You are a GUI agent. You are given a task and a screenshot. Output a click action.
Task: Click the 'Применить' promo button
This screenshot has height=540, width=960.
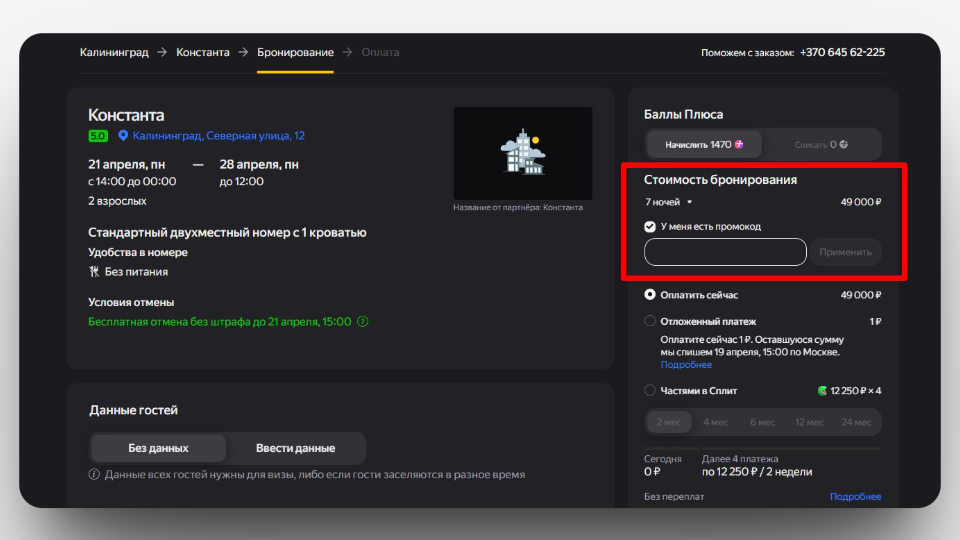coord(846,252)
